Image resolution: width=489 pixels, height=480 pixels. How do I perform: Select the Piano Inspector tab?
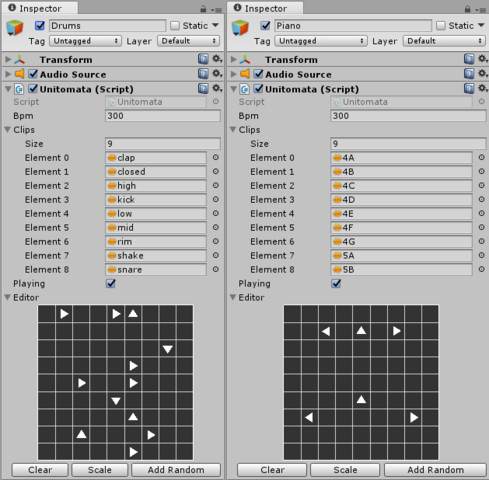pos(265,8)
